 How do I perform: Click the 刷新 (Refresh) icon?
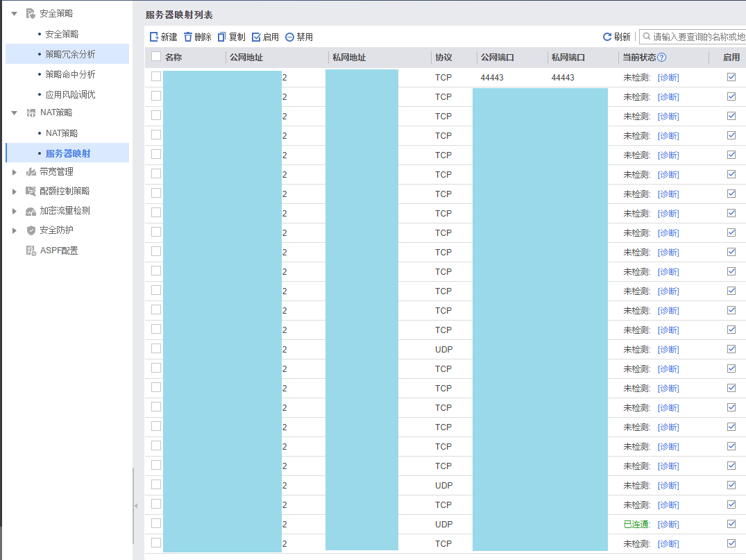tap(607, 37)
